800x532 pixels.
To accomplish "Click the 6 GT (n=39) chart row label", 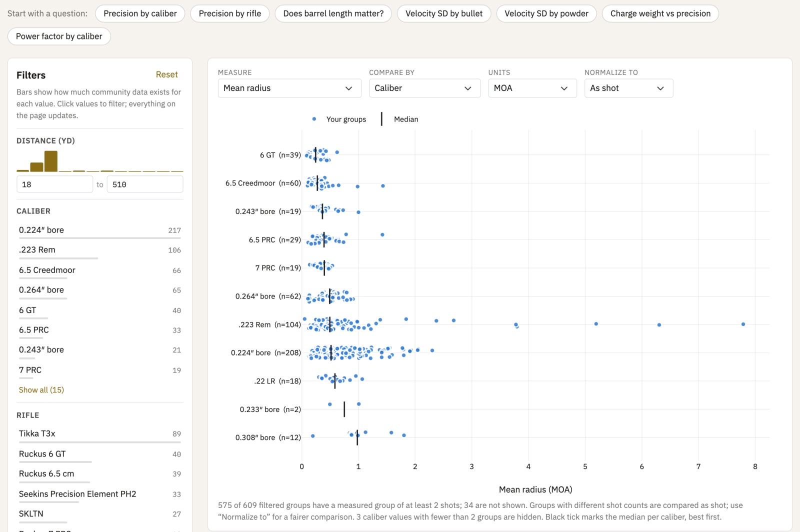I will click(280, 155).
